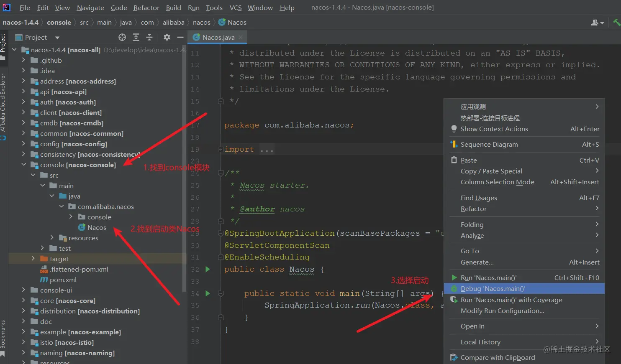Toggle Column Selection Mode in context menu
This screenshot has height=364, width=621.
coord(524,182)
